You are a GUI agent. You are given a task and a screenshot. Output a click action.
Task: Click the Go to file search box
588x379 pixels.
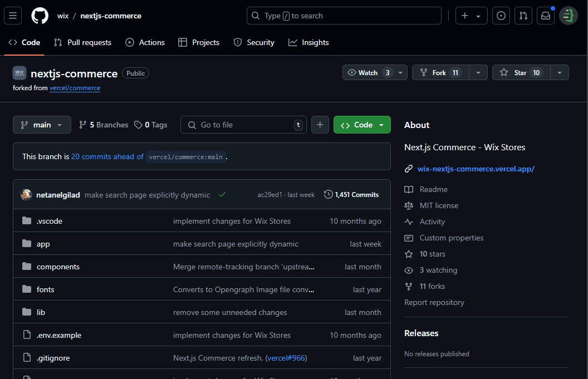point(243,125)
